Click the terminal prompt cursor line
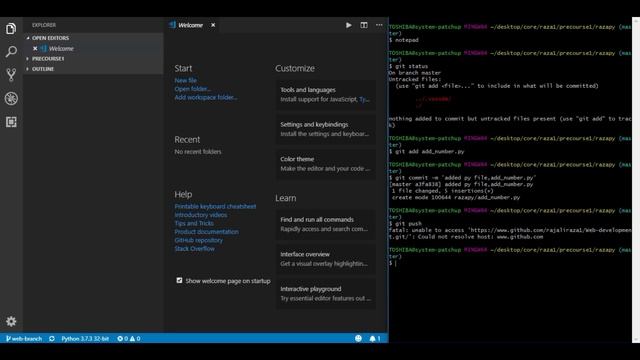 point(392,263)
